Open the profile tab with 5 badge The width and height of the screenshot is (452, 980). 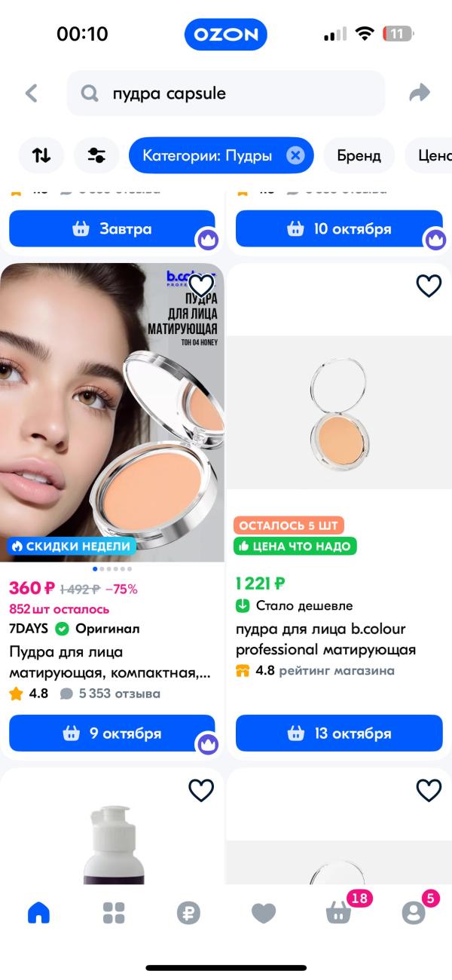pyautogui.click(x=414, y=913)
